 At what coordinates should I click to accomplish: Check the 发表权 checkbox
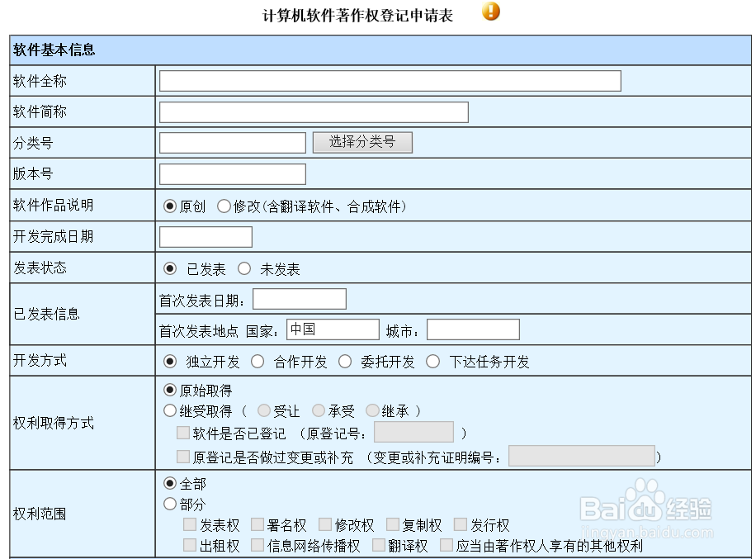pos(190,524)
